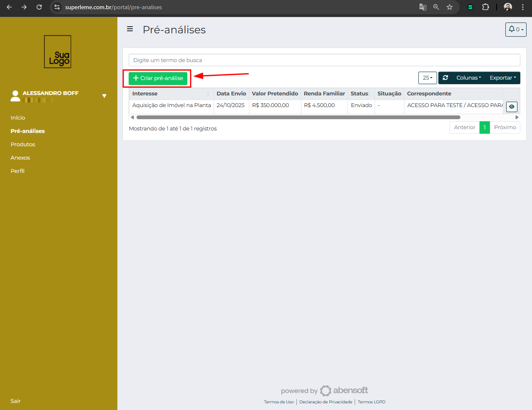Image resolution: width=532 pixels, height=410 pixels.
Task: Click the Sua Logo image
Action: 58,52
